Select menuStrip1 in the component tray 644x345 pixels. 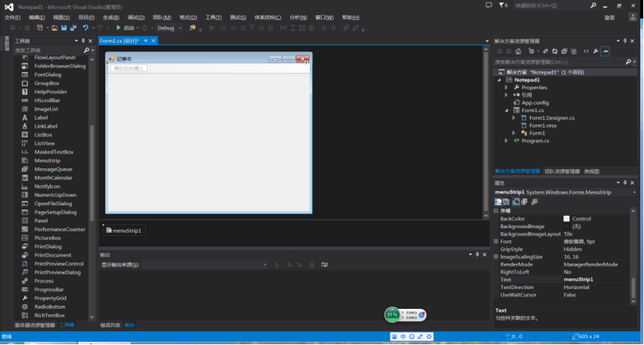click(x=124, y=231)
